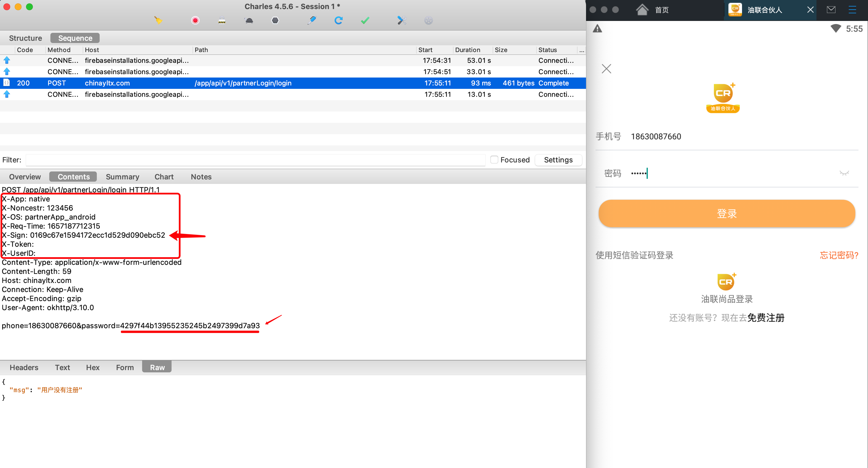The height and width of the screenshot is (468, 868).
Task: Open the Overview tab
Action: pyautogui.click(x=25, y=177)
